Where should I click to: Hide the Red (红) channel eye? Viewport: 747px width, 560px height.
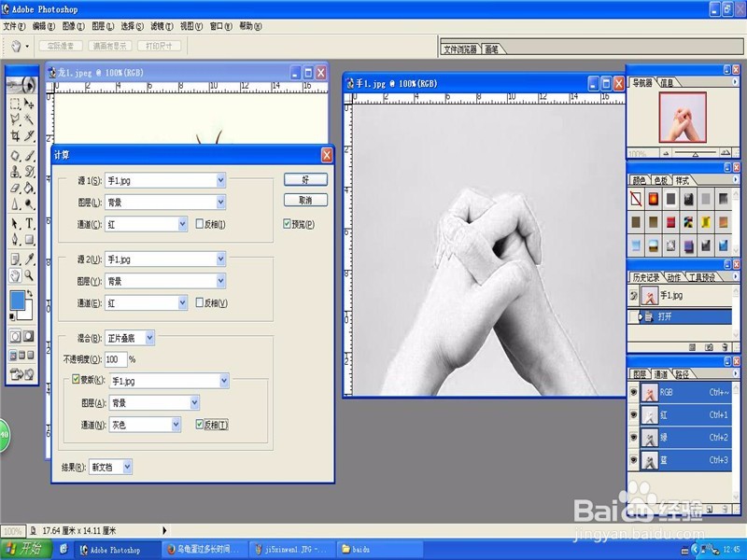coord(634,414)
